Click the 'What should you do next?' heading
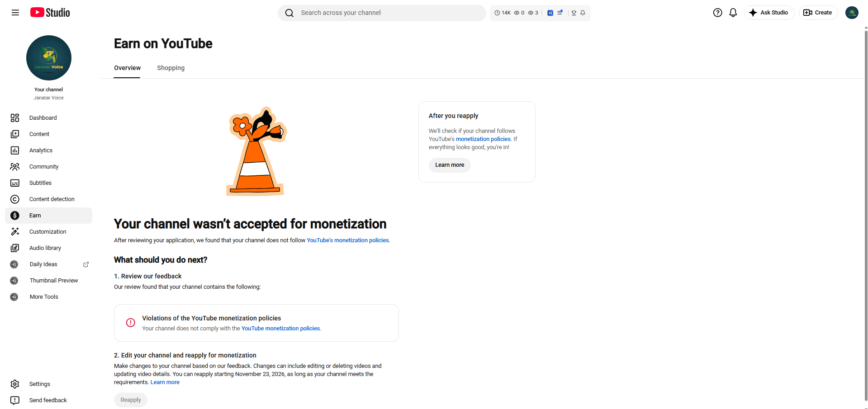The height and width of the screenshot is (409, 868). pos(161,260)
